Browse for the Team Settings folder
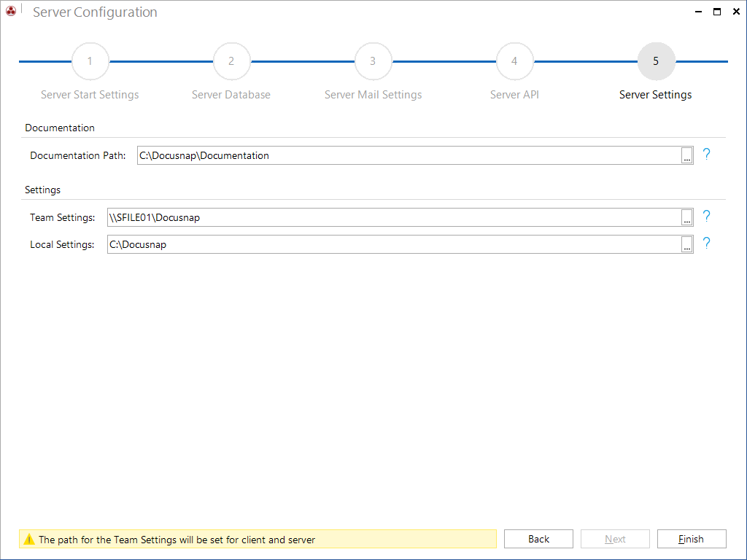 point(686,217)
